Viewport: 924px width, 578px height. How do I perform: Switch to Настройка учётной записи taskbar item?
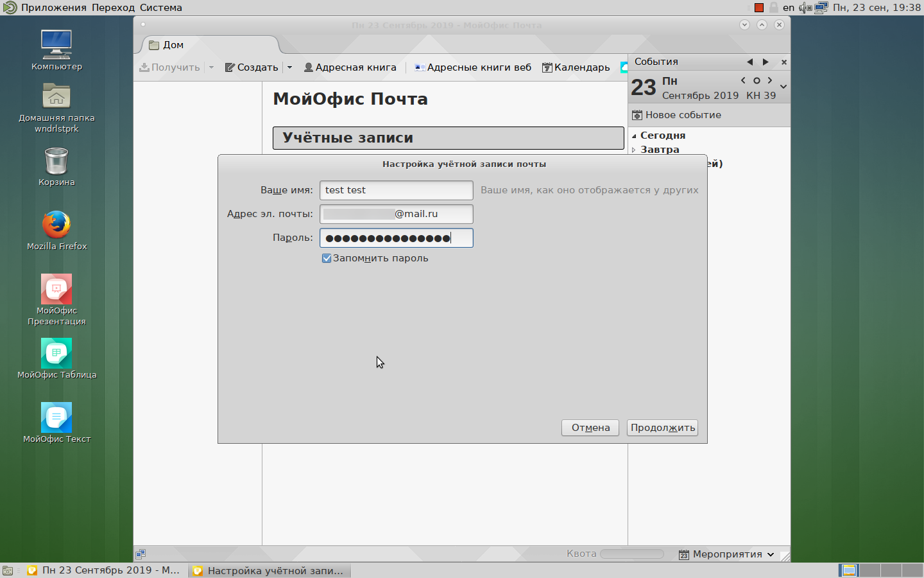269,570
